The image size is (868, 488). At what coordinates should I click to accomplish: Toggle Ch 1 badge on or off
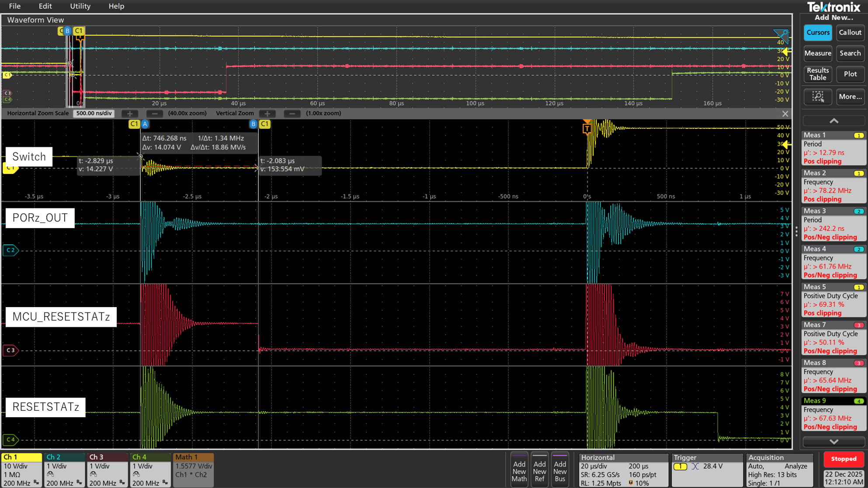point(21,470)
